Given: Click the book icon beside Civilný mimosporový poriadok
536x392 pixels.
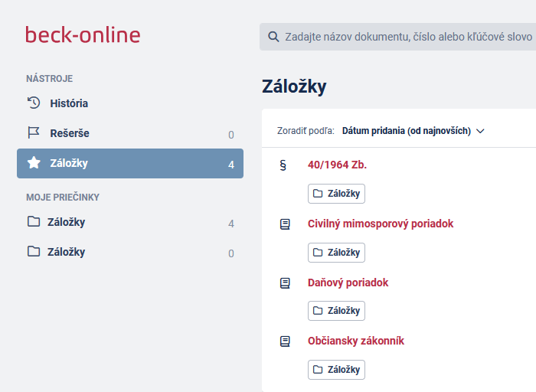Looking at the screenshot, I should 285,224.
